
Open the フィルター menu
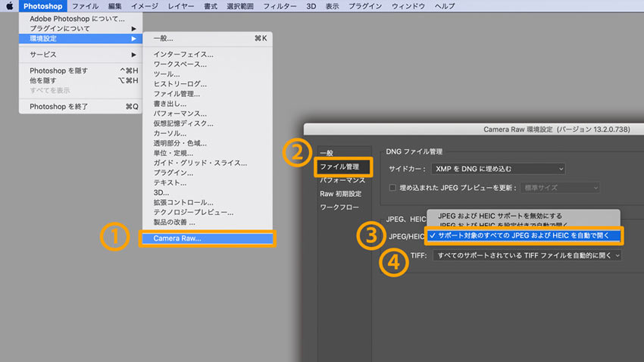(x=280, y=6)
